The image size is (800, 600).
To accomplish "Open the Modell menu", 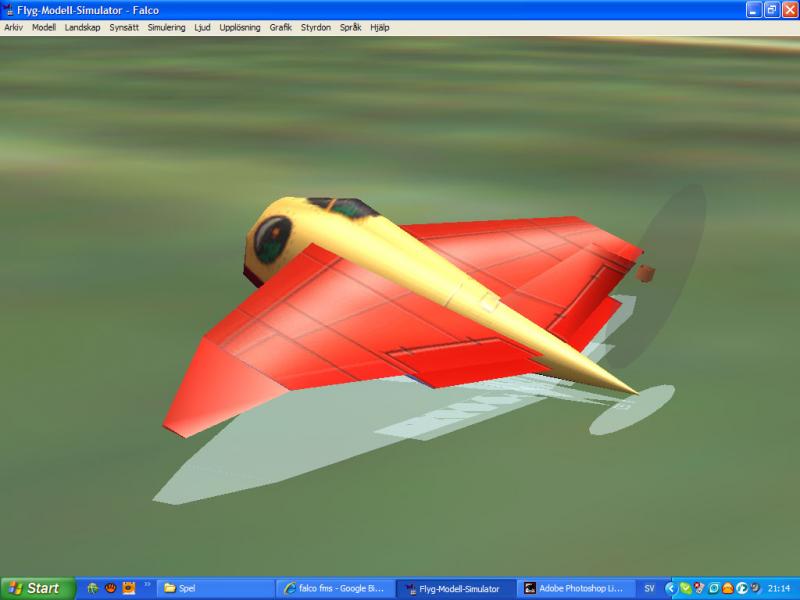I will (x=44, y=28).
